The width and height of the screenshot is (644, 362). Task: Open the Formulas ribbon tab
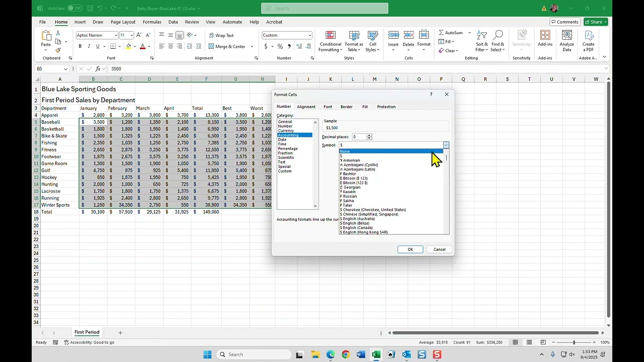coord(152,22)
